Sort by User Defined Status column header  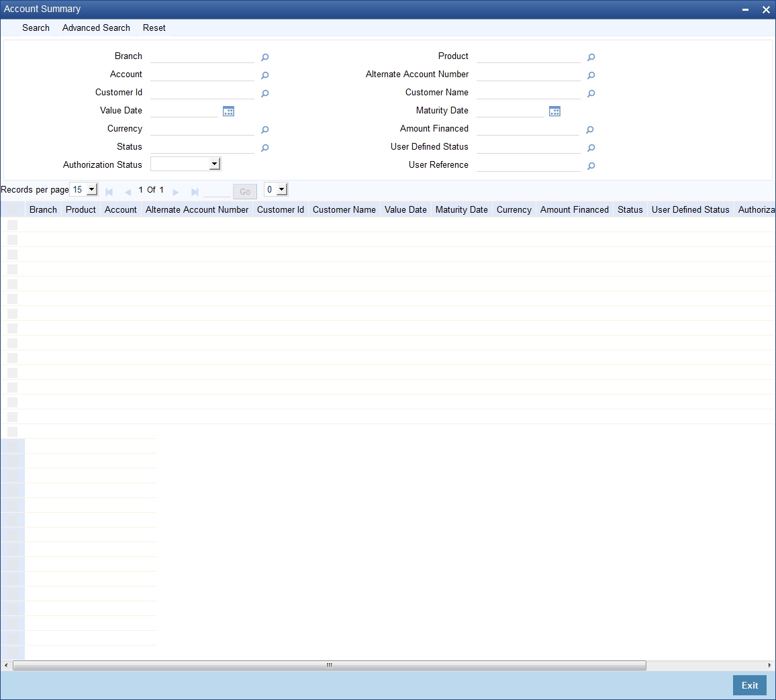pyautogui.click(x=690, y=210)
